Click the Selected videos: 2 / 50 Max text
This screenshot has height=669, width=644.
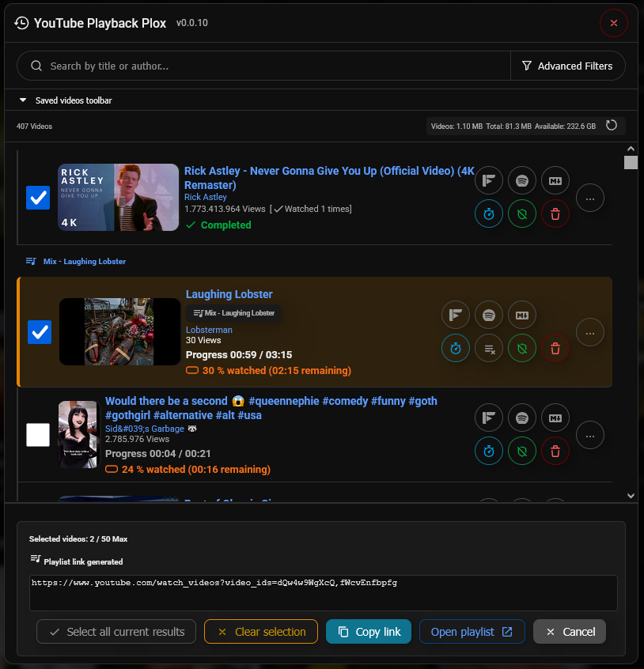pyautogui.click(x=78, y=539)
